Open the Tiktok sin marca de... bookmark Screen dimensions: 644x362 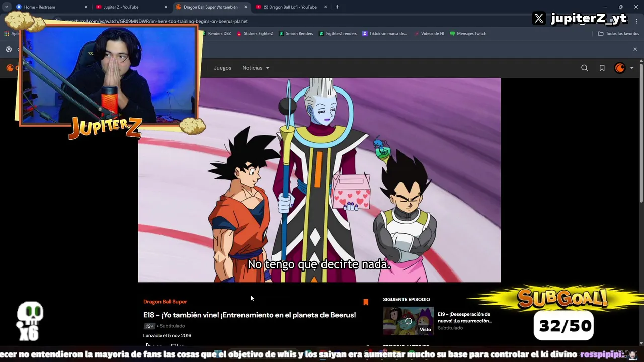point(385,34)
